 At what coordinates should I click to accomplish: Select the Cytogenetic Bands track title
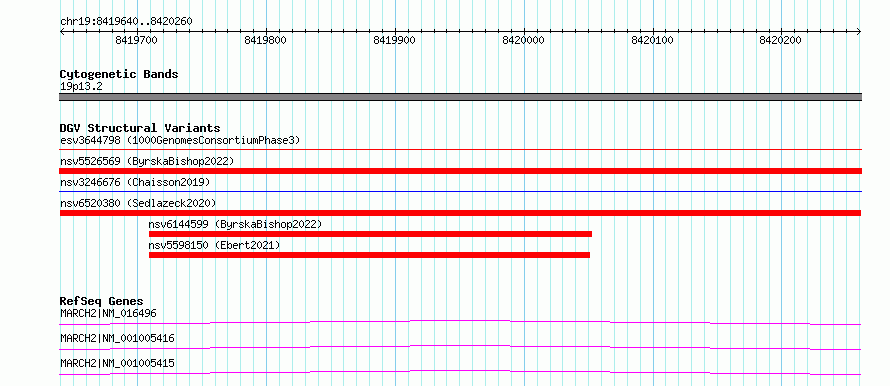[119, 74]
